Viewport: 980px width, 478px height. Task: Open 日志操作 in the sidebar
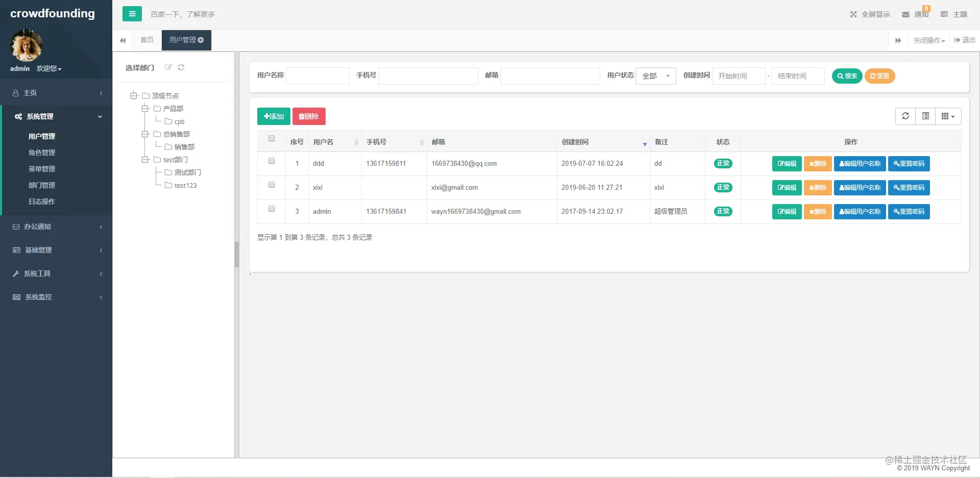(x=42, y=202)
